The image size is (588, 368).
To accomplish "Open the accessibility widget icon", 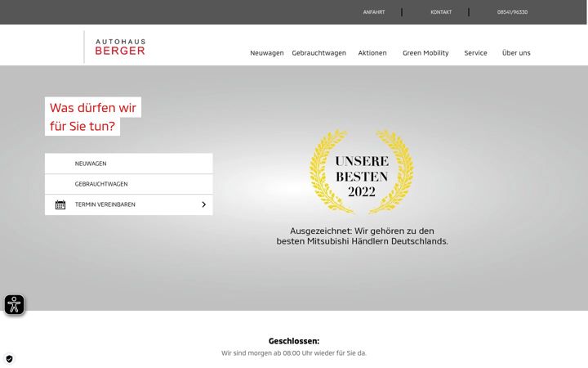I will tap(14, 304).
